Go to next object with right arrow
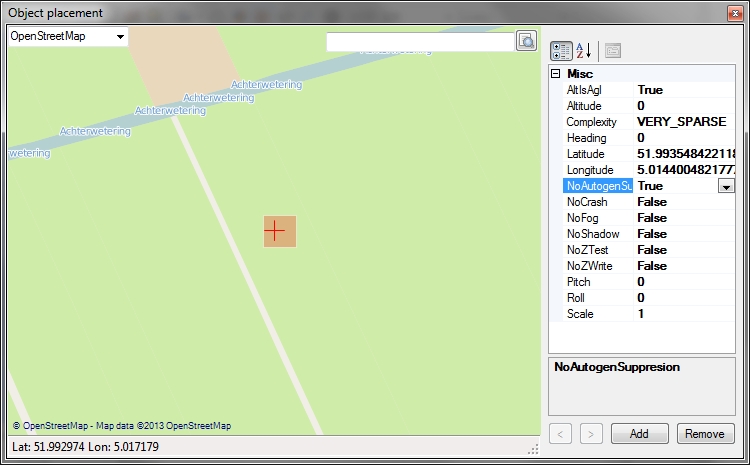The height and width of the screenshot is (465, 750). click(x=591, y=433)
